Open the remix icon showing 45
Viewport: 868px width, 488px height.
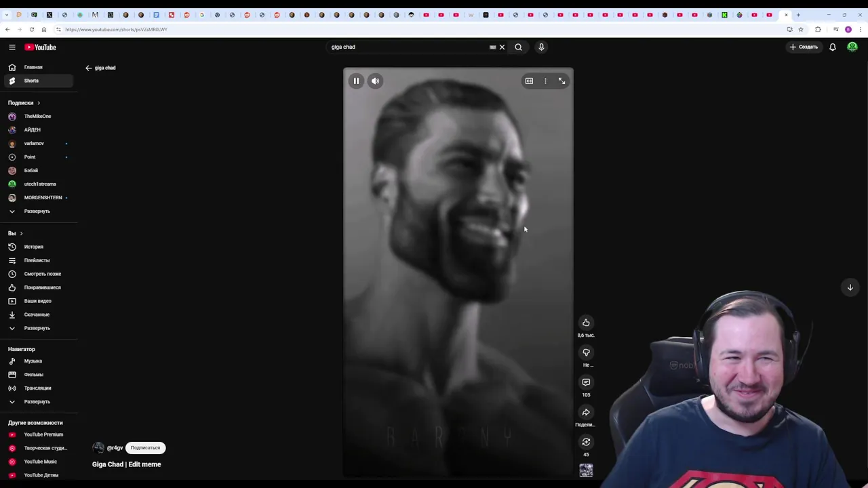point(586,442)
